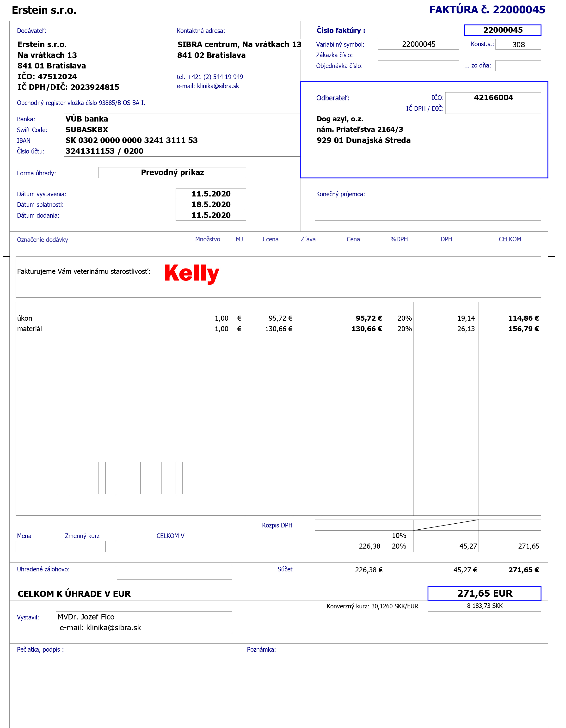Screen dimensions: 566x728
Task: Click the empty Zmenný kurz field
Action: coord(84,546)
